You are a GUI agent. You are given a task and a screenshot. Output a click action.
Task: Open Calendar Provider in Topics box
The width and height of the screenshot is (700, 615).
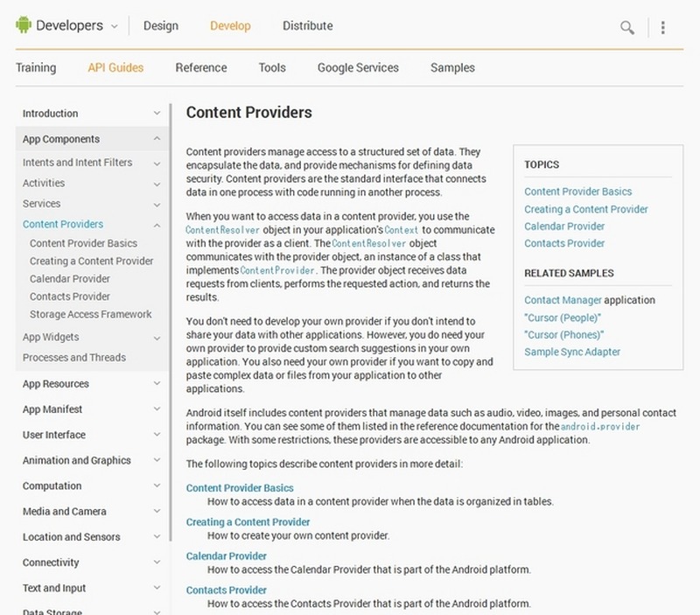[x=564, y=227]
